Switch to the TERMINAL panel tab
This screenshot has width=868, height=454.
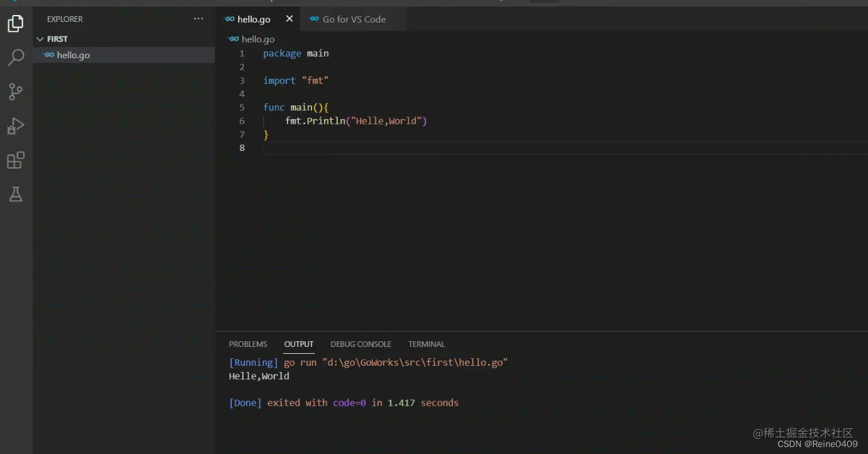coord(427,344)
